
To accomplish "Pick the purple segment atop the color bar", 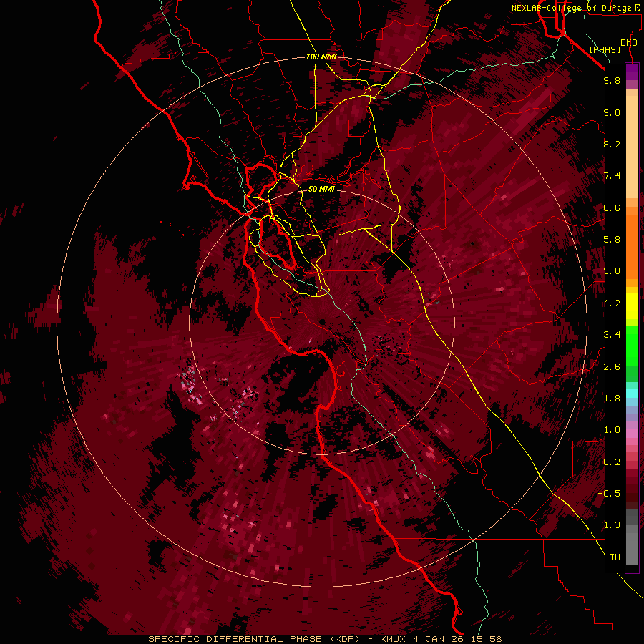I will tap(632, 72).
